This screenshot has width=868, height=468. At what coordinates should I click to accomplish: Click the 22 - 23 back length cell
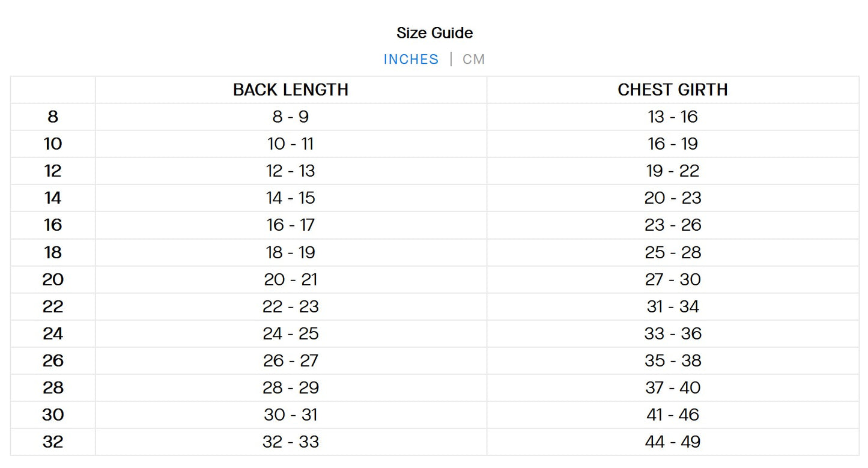pos(291,306)
